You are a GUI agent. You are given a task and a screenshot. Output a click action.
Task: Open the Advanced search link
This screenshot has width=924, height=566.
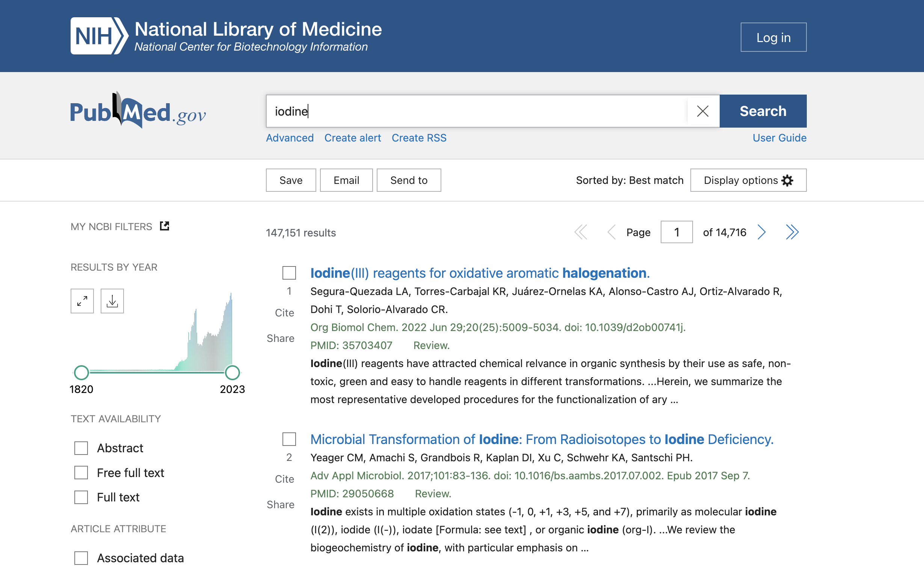point(290,138)
